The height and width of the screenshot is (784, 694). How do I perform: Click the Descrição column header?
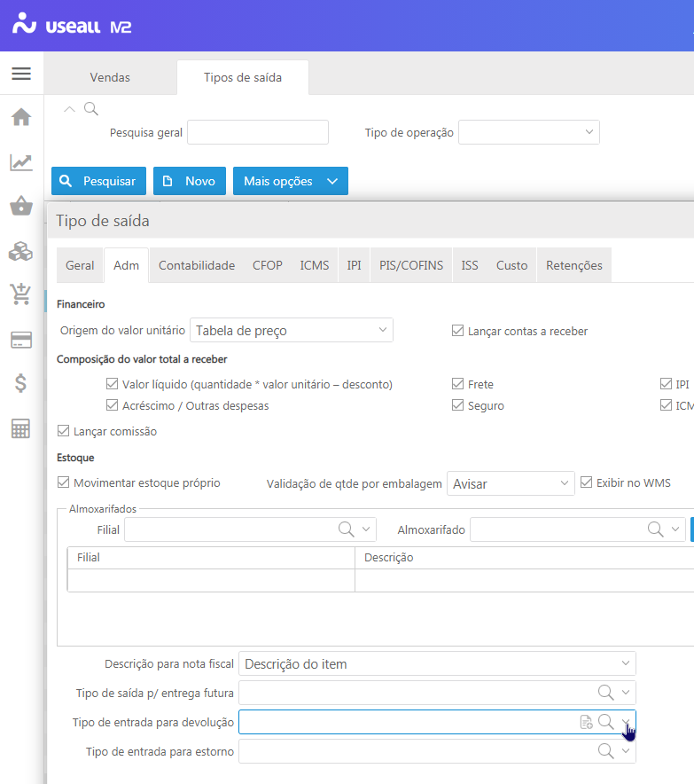tap(525, 558)
